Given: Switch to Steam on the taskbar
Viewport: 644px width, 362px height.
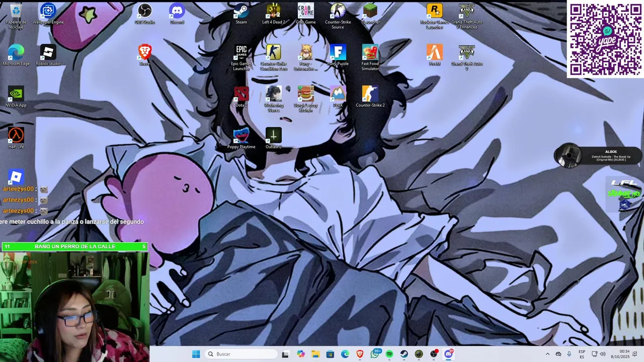Looking at the screenshot, I should pyautogui.click(x=404, y=354).
